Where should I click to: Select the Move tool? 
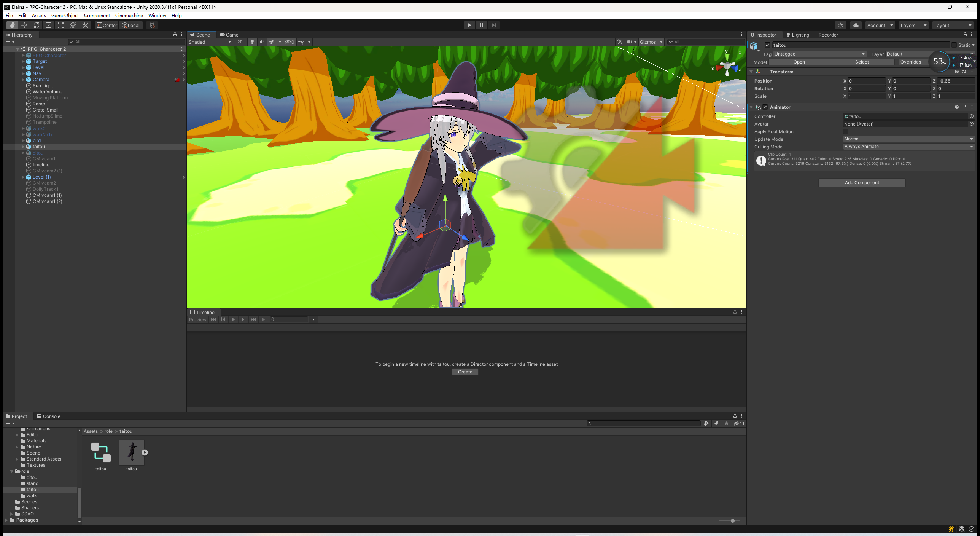pos(24,25)
